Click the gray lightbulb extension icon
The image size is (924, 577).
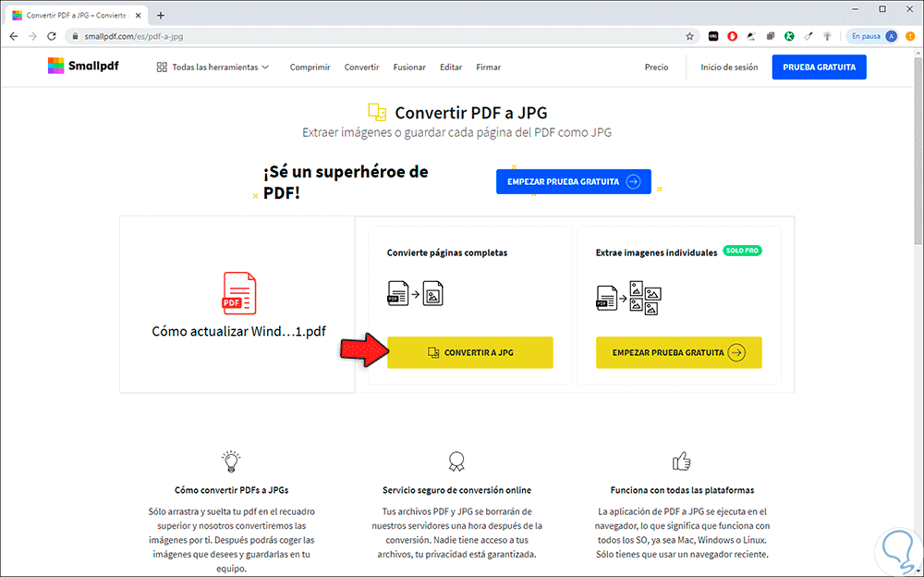click(827, 36)
